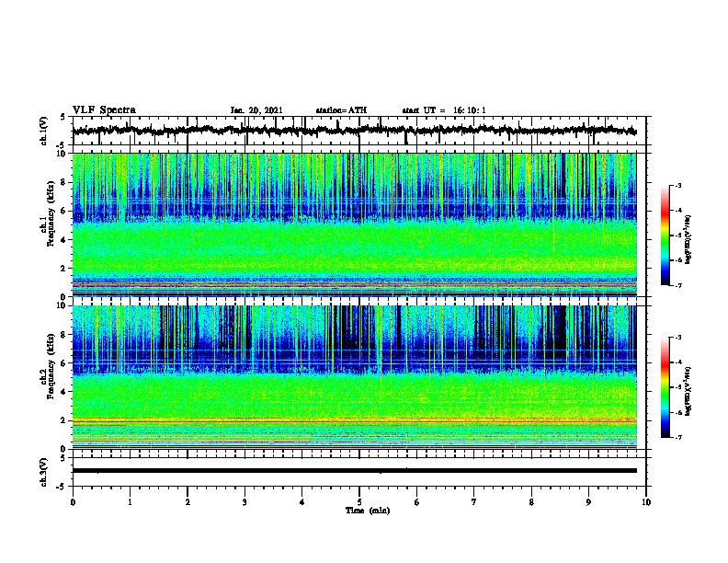Click the 'VLF Spectra' title text
This screenshot has width=728, height=563.
coord(104,110)
